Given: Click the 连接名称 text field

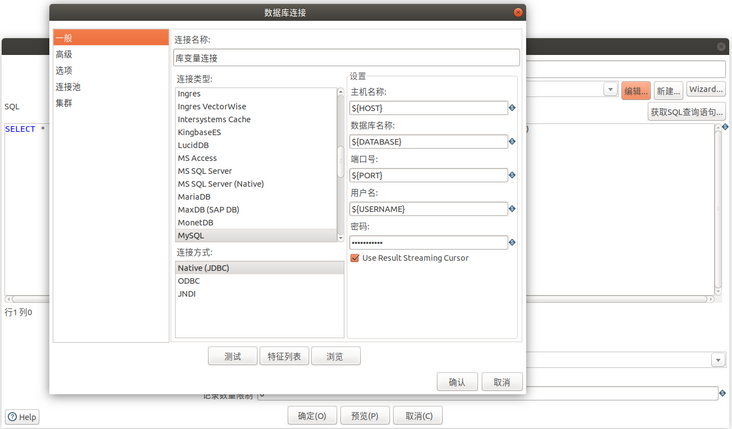Looking at the screenshot, I should pos(346,58).
